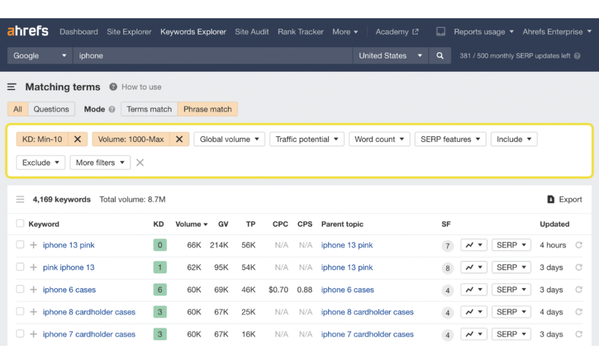Add iphone 7 cardholder cases with plus icon
The height and width of the screenshot is (364, 599).
tap(33, 334)
